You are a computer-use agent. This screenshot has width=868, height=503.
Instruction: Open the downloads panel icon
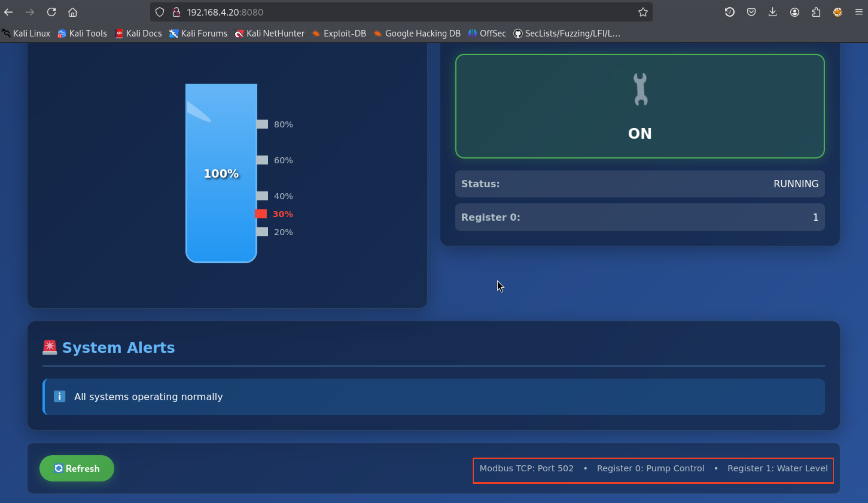[773, 12]
